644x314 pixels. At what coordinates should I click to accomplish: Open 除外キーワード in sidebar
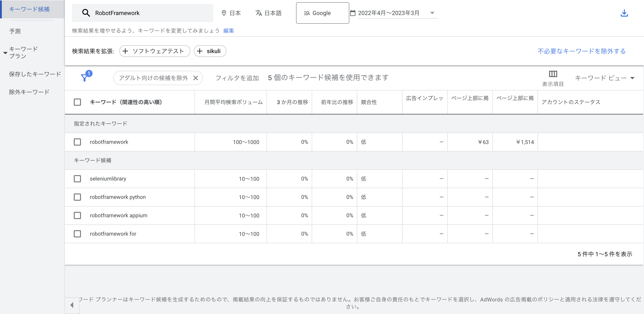pos(29,92)
